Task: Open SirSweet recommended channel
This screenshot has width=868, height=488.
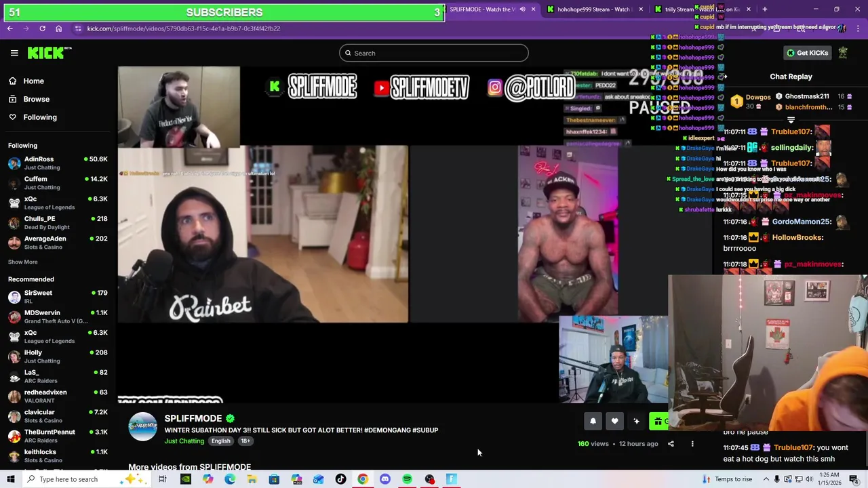Action: tap(58, 297)
